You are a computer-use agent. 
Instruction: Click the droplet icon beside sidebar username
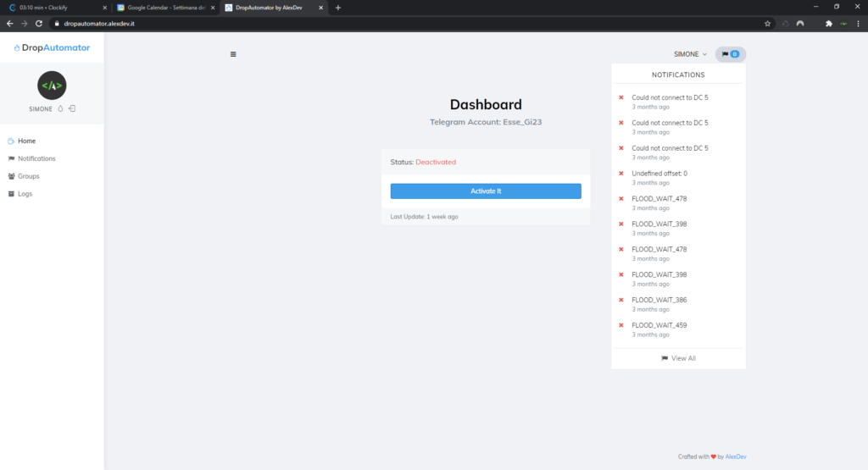point(61,108)
